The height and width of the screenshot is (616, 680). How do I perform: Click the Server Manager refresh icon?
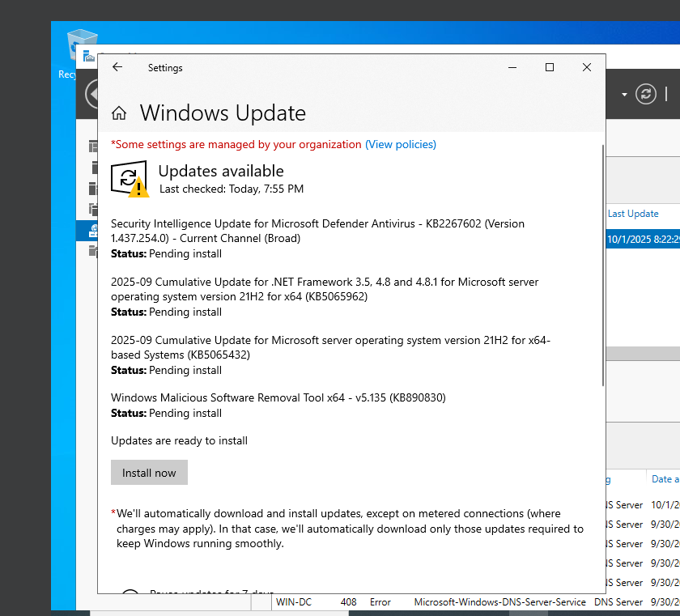tap(646, 94)
